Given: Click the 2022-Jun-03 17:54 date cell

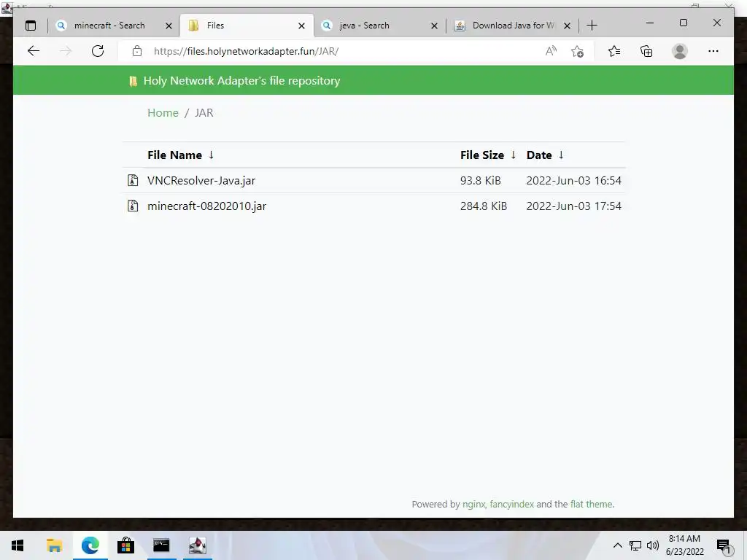Looking at the screenshot, I should coord(573,206).
